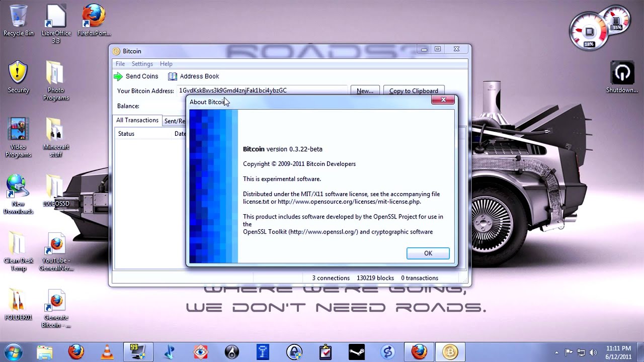This screenshot has width=644, height=362.
Task: Open the Generate Bitcoin desktop shortcut
Action: (x=56, y=308)
